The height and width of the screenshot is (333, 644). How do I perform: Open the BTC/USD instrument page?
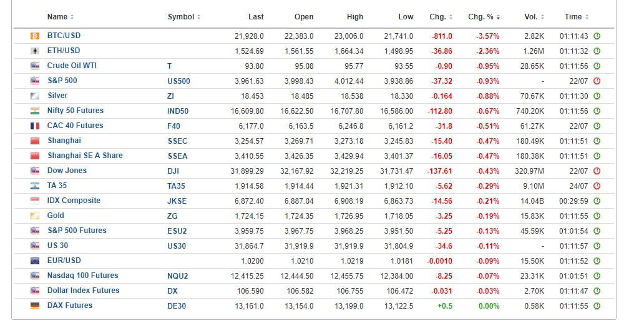coord(64,36)
